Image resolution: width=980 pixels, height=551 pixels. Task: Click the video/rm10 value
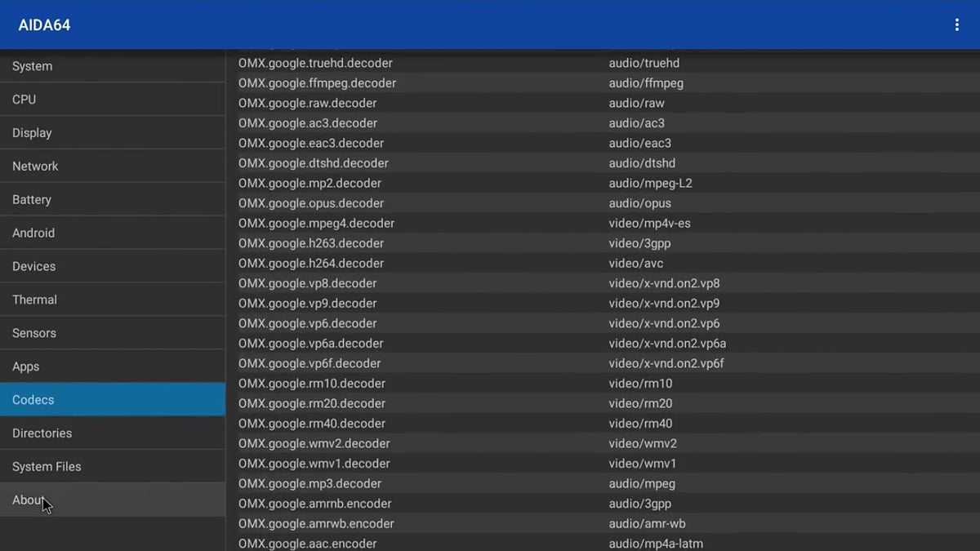point(640,383)
